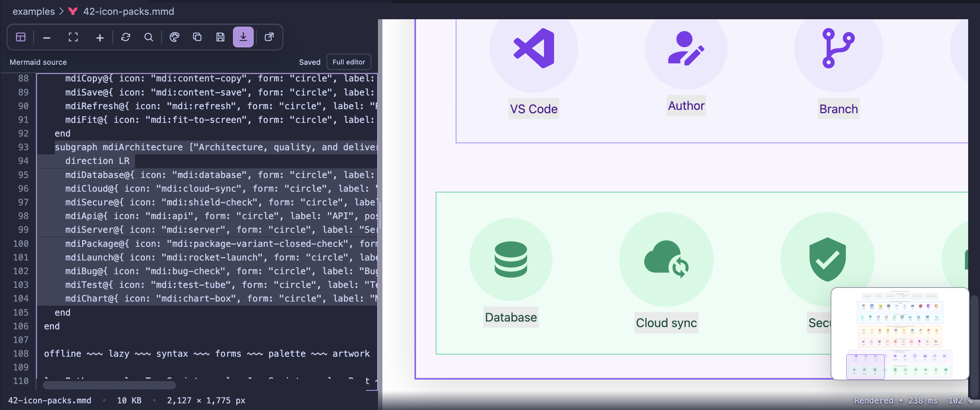Click the Cloud sync icon node
980x410 pixels.
pos(666,259)
